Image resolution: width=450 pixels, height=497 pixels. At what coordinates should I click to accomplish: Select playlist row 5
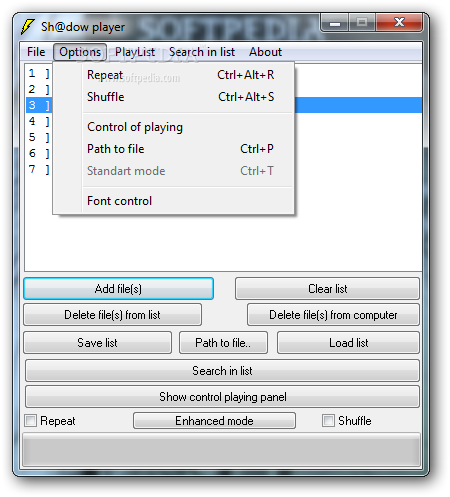(39, 137)
